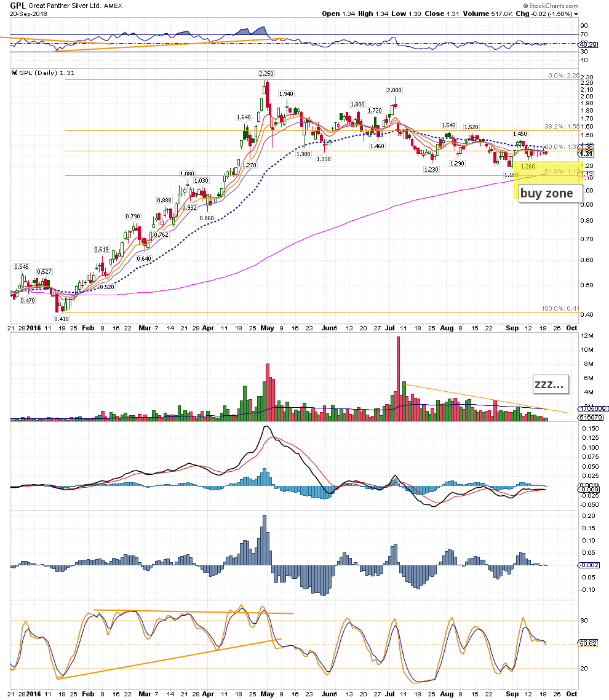Image resolution: width=609 pixels, height=700 pixels.
Task: Click the candlestick icon before GPL (Daily)
Action: 15,73
